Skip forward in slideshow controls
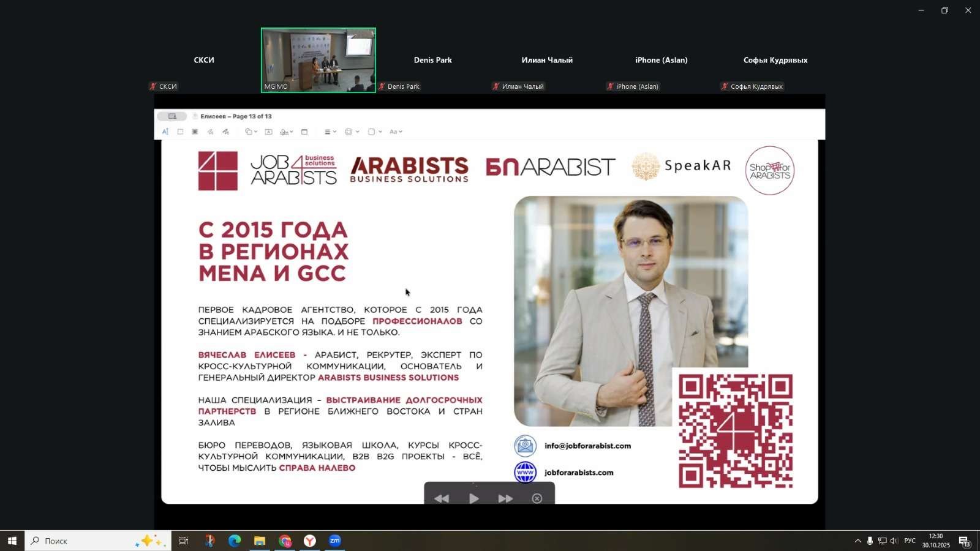 coord(505,498)
